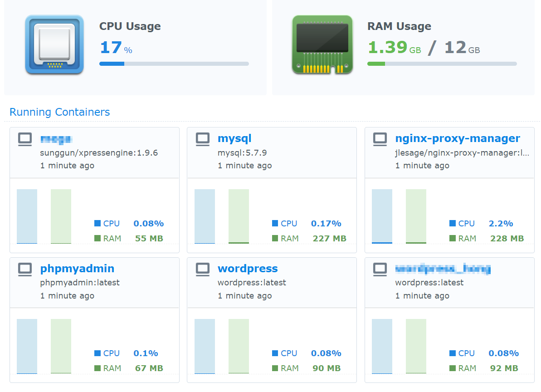Click the 227 MB RAM value
The height and width of the screenshot is (392, 541).
[x=330, y=239]
